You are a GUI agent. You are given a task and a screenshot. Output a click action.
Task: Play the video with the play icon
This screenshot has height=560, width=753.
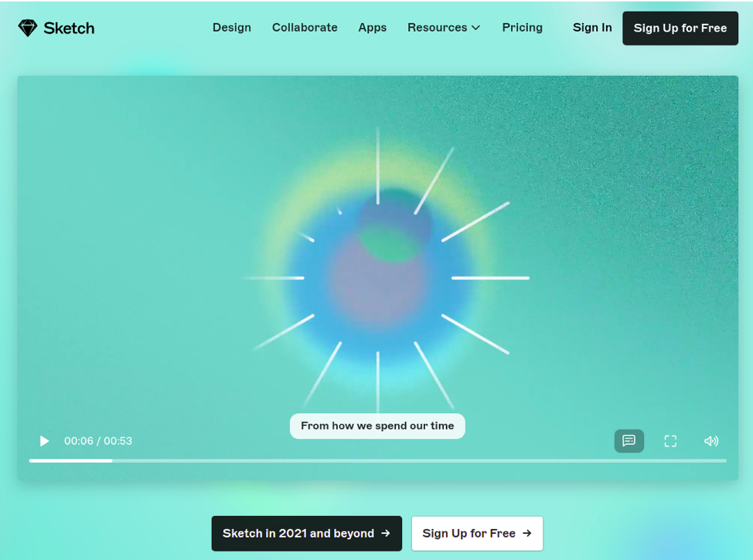pyautogui.click(x=44, y=441)
